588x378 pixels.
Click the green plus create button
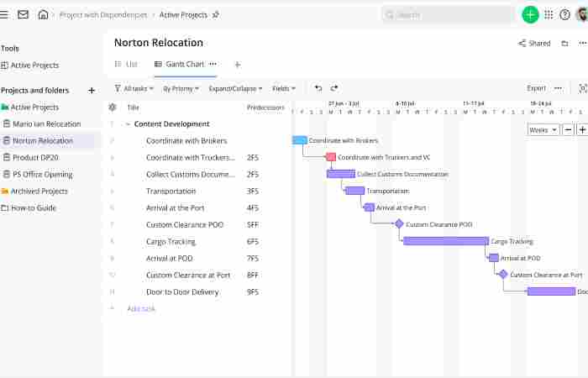[x=530, y=14]
